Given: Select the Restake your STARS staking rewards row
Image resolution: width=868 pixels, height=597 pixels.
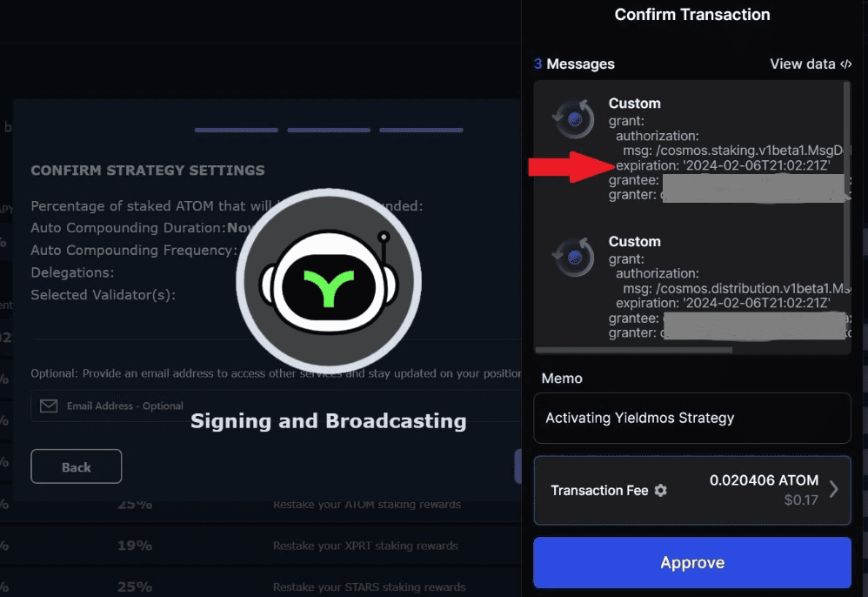Looking at the screenshot, I should click(260, 584).
